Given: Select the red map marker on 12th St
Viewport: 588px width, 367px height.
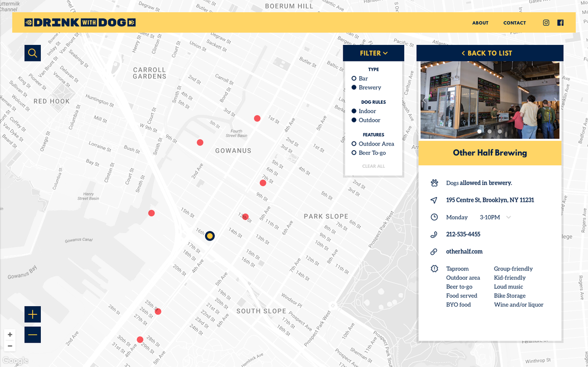Looking at the screenshot, I should coord(245,217).
